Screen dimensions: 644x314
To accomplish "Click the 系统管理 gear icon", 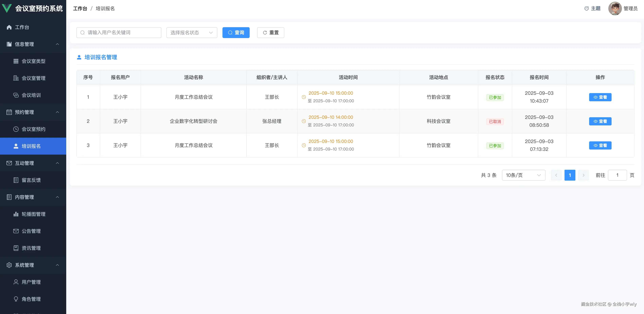I will [x=9, y=265].
